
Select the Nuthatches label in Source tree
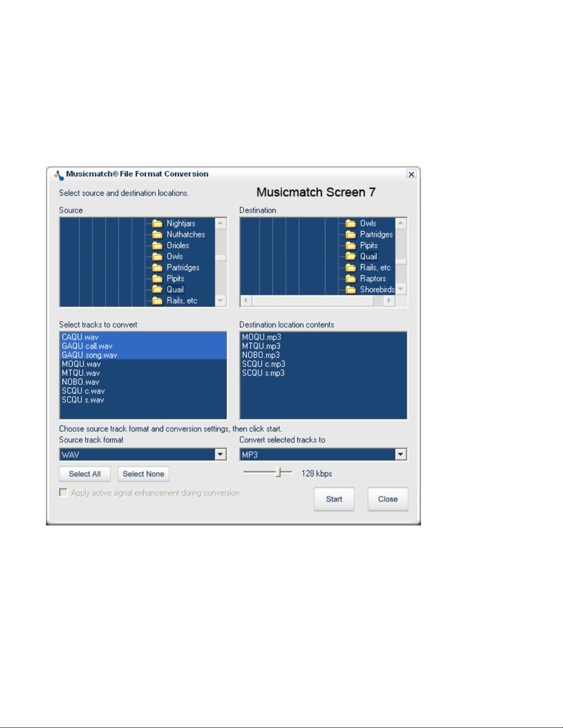click(186, 235)
